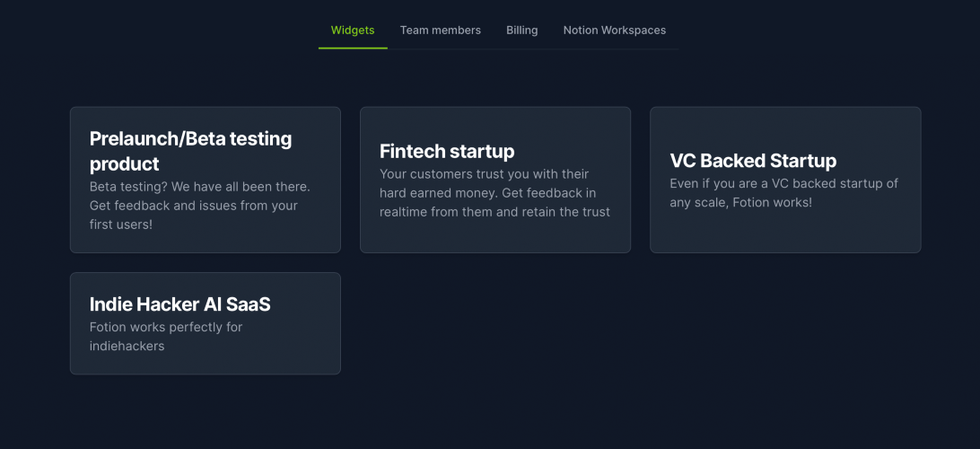Click the green underline beneath the Widgets tab
This screenshot has width=980, height=449.
point(353,48)
